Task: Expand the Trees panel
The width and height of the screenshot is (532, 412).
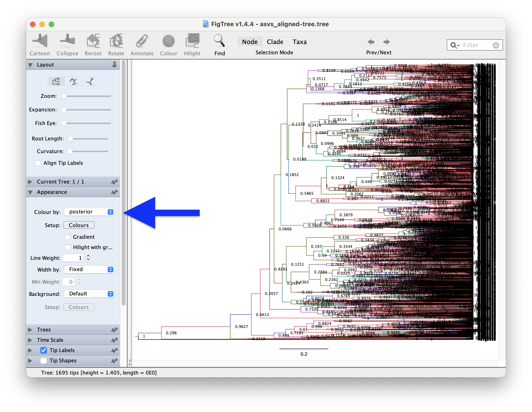Action: (x=30, y=330)
